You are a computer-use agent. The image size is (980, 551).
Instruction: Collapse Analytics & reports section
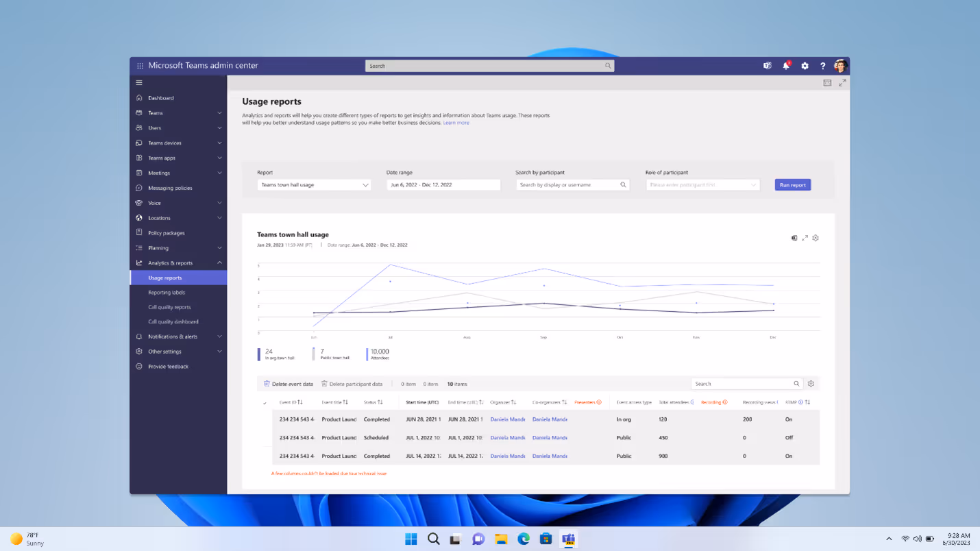coord(219,263)
